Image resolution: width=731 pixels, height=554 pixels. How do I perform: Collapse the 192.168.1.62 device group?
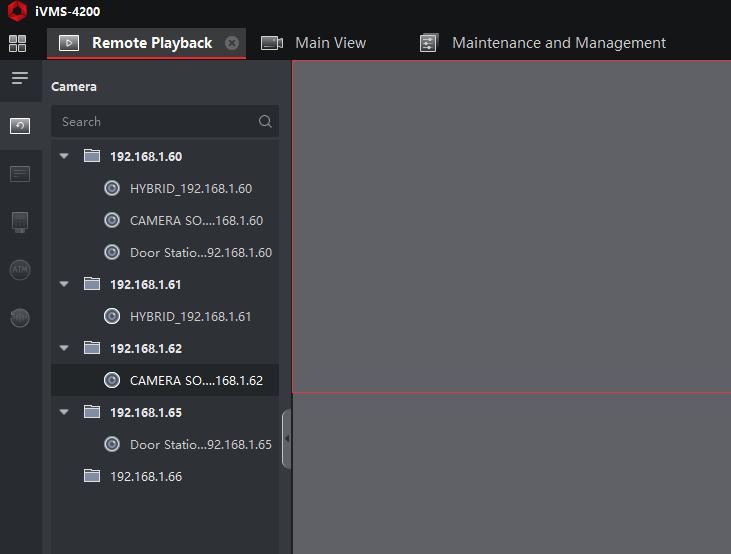point(65,348)
